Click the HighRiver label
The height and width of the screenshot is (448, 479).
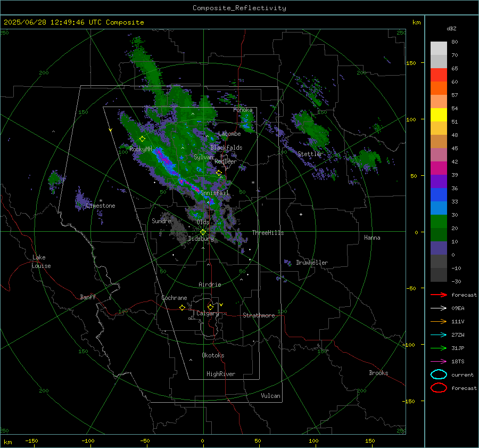[221, 374]
